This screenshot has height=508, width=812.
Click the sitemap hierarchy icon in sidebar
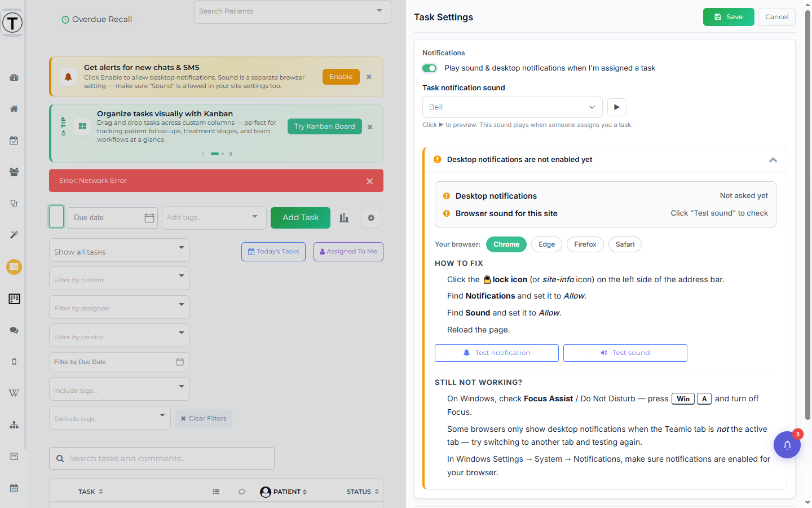click(14, 425)
